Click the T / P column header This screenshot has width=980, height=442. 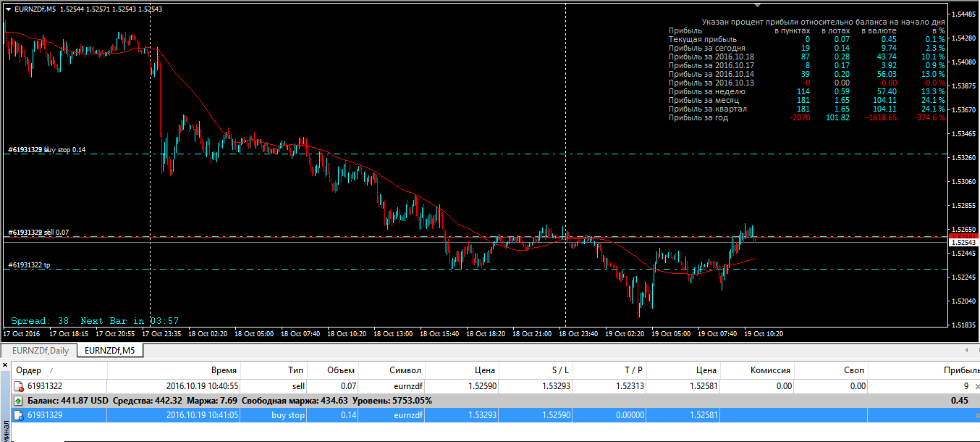[610, 370]
